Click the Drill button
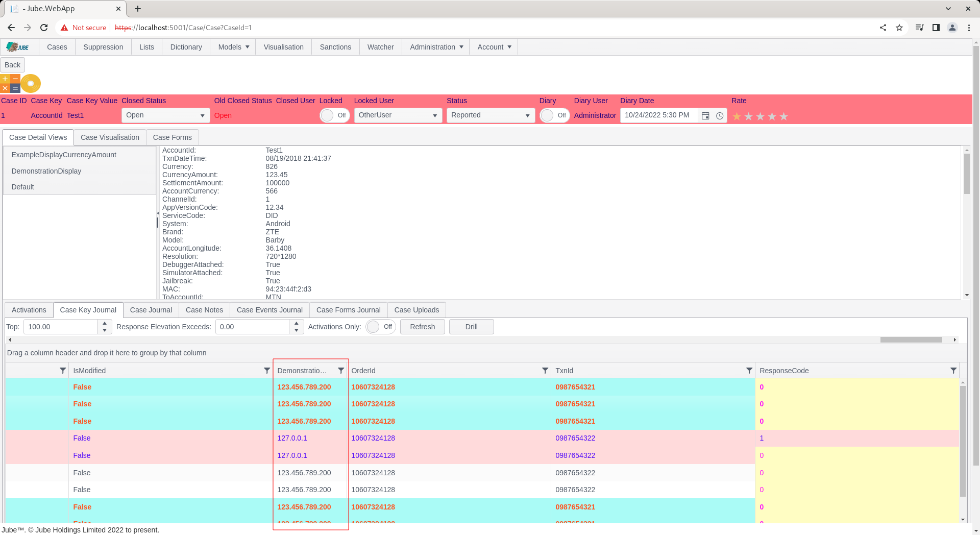This screenshot has width=980, height=535. pos(472,327)
